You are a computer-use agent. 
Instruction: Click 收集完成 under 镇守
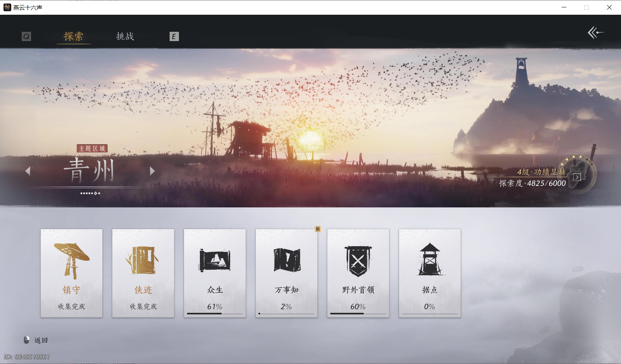tap(72, 307)
